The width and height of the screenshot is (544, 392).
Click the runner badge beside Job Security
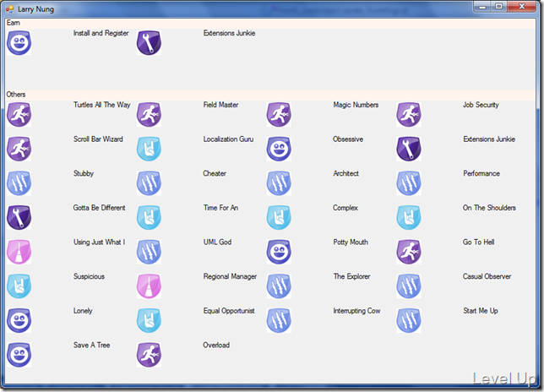pyautogui.click(x=409, y=115)
